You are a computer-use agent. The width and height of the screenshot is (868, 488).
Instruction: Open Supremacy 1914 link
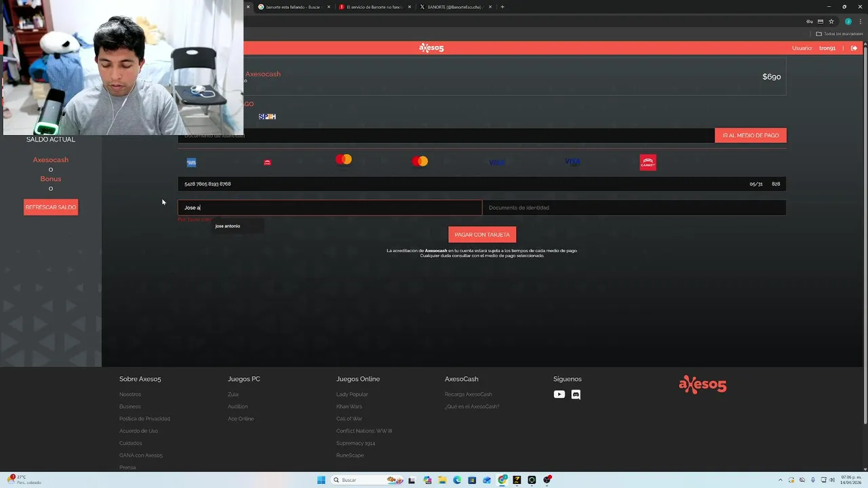(x=355, y=443)
